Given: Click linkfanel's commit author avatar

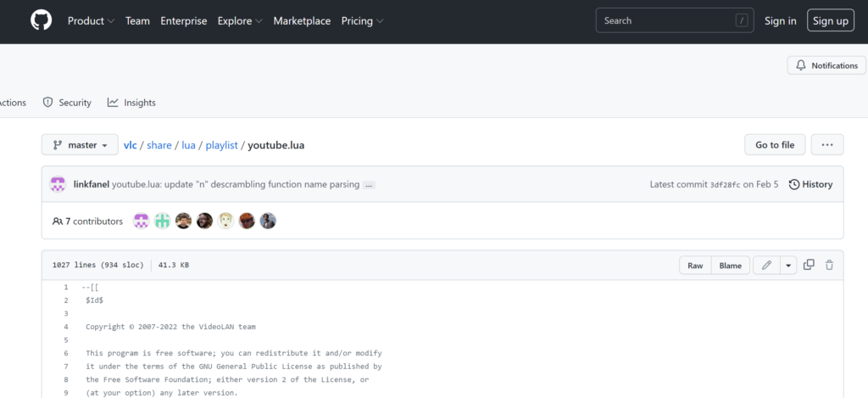Looking at the screenshot, I should click(58, 184).
